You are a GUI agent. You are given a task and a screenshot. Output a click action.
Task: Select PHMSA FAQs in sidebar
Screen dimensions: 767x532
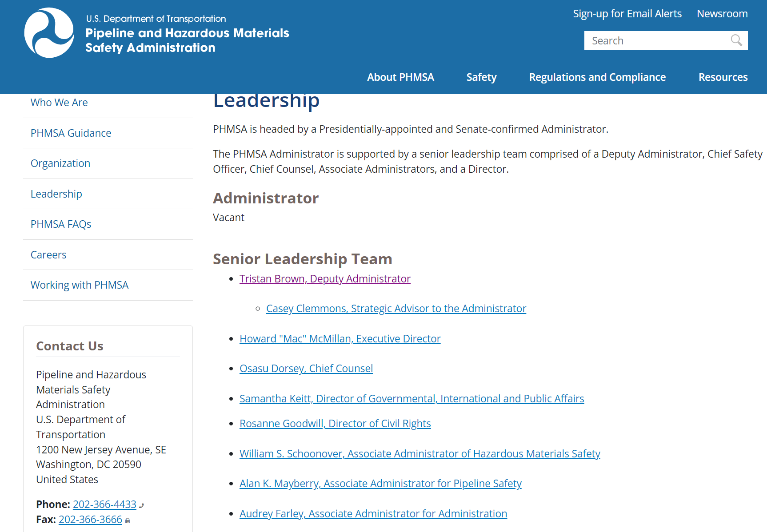[x=61, y=224]
